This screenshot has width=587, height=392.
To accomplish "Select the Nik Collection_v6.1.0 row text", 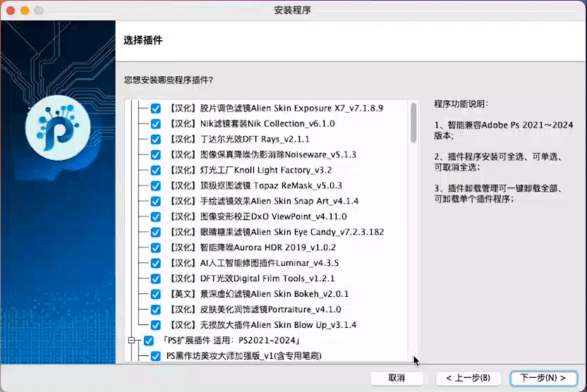I will (252, 124).
